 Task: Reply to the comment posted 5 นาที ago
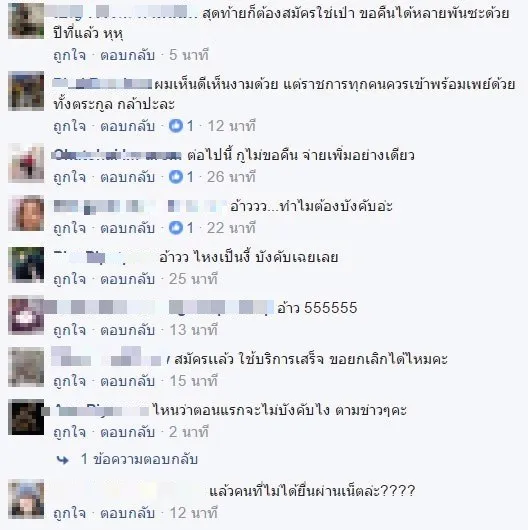pos(127,55)
